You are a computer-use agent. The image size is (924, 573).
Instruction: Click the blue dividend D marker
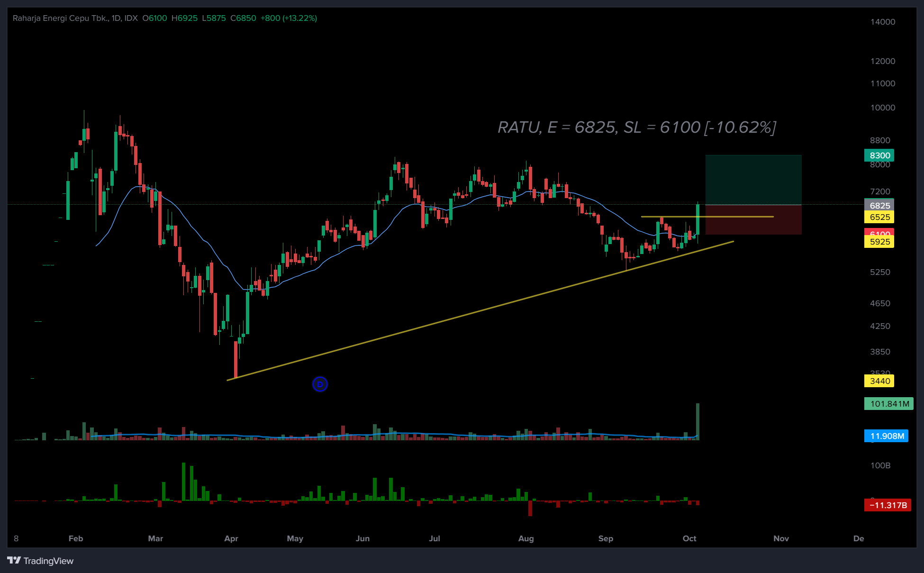point(320,384)
